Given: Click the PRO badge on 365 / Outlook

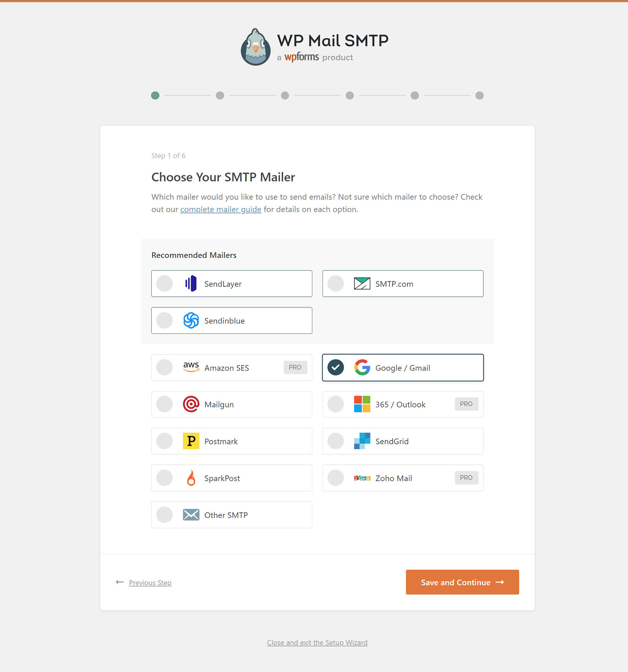Looking at the screenshot, I should pyautogui.click(x=466, y=404).
